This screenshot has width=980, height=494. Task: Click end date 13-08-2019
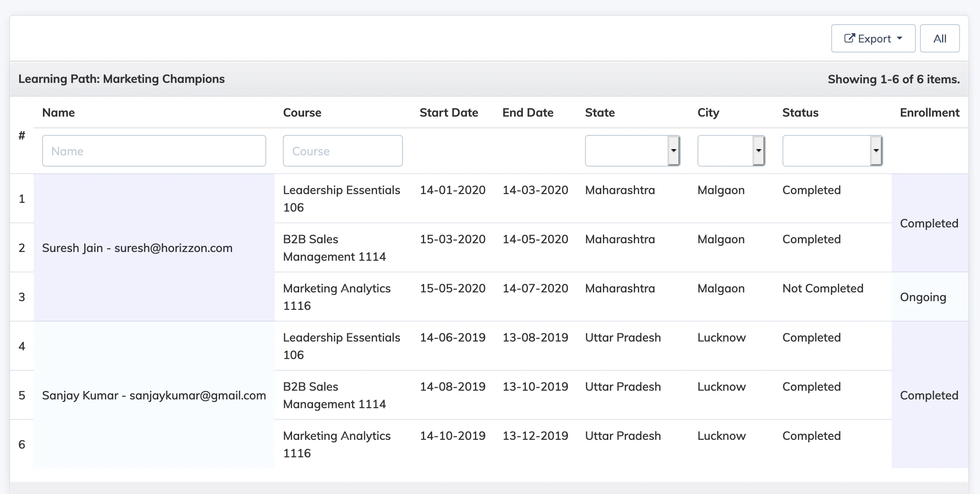535,337
